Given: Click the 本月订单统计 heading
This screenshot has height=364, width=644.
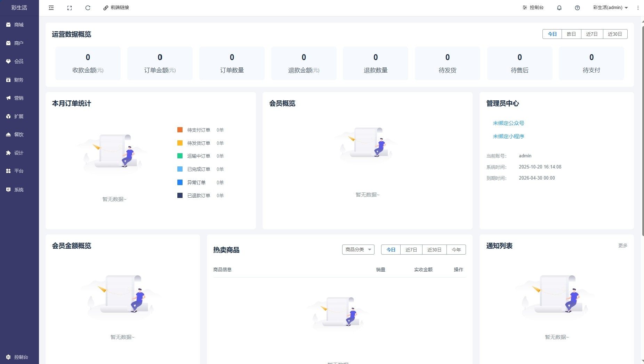Looking at the screenshot, I should click(72, 104).
